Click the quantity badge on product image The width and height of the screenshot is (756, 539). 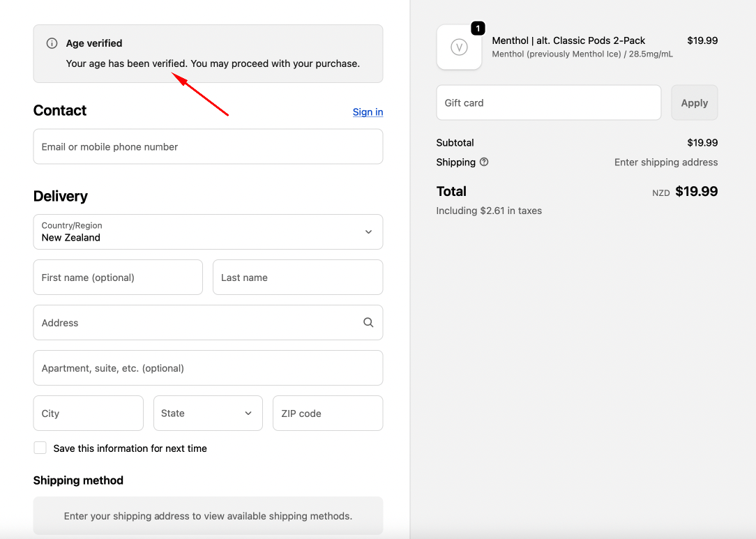(x=478, y=29)
